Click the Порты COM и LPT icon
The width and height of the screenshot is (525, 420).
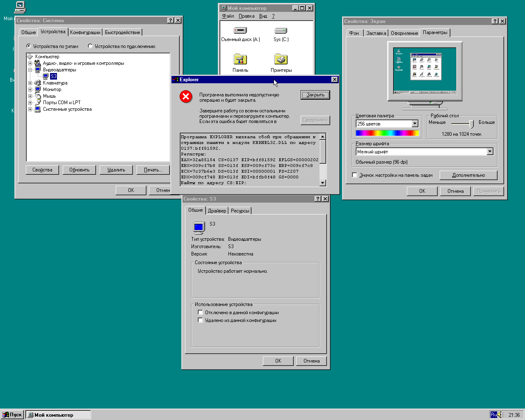click(38, 103)
